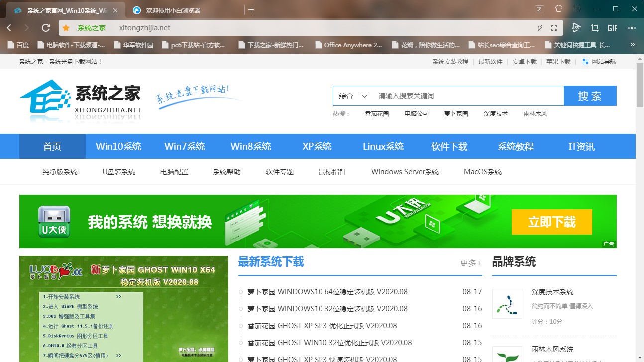Open the screenshot capture tool icon
The height and width of the screenshot is (362, 644).
coord(595,28)
